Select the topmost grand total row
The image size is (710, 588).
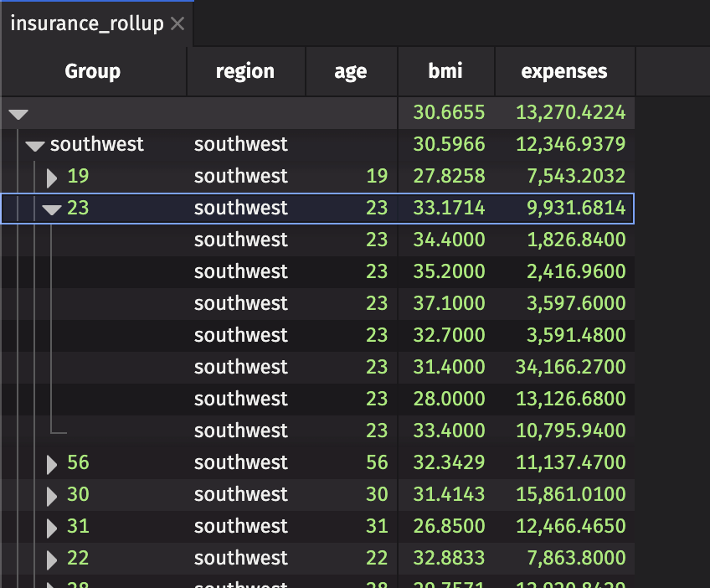pyautogui.click(x=335, y=113)
